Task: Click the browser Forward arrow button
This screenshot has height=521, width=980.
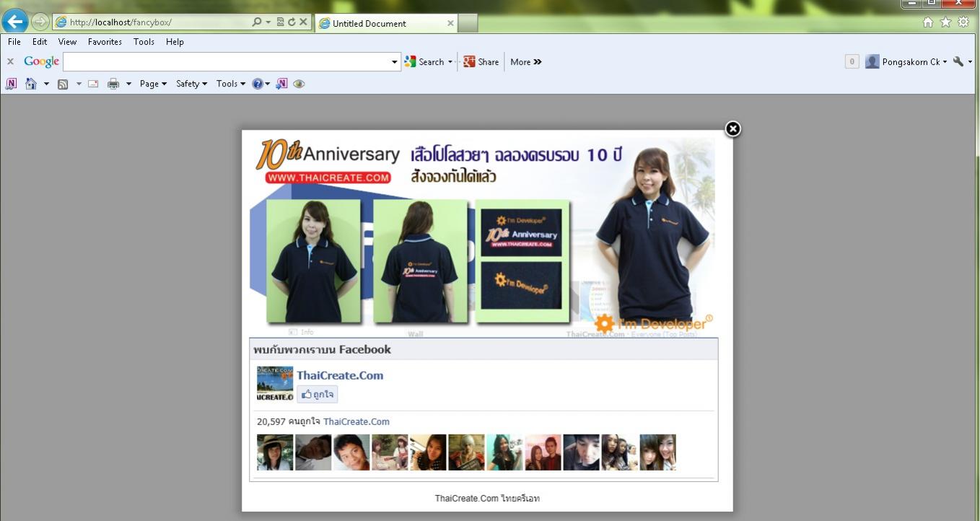Action: (x=40, y=22)
